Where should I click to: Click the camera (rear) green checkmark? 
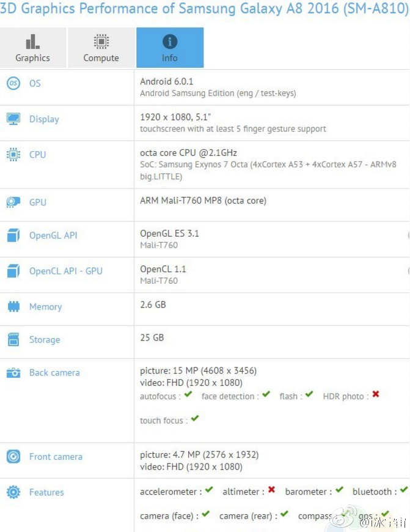coord(284,514)
